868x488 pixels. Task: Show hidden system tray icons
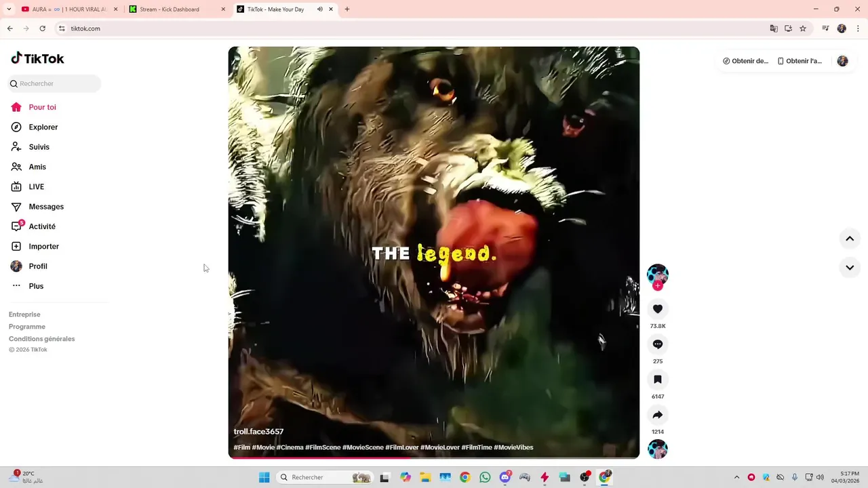(x=737, y=477)
